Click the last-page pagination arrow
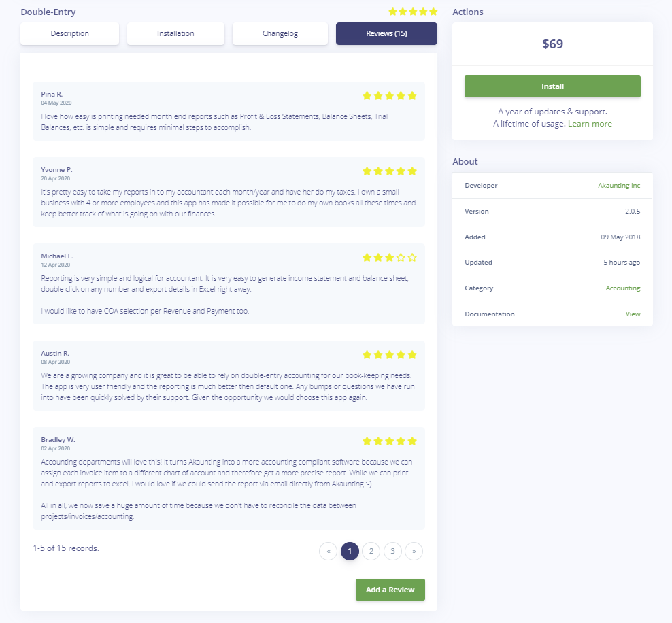Screen dimensions: 672x623 414,551
